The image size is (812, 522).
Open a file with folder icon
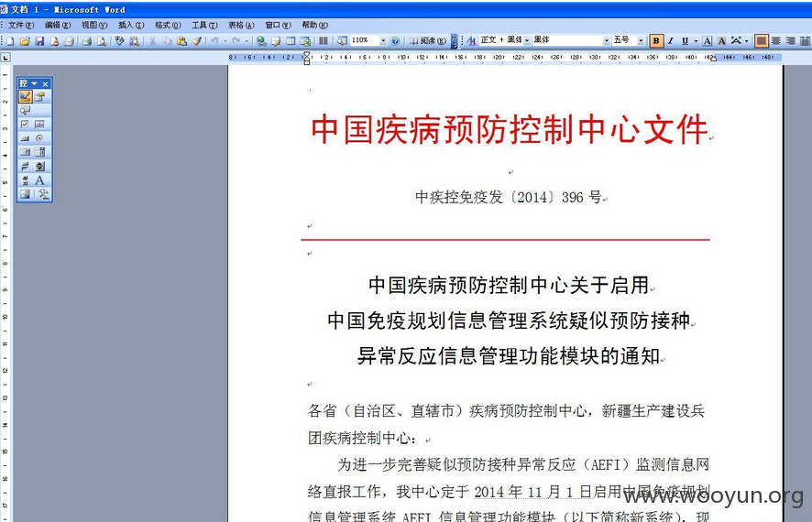point(25,41)
